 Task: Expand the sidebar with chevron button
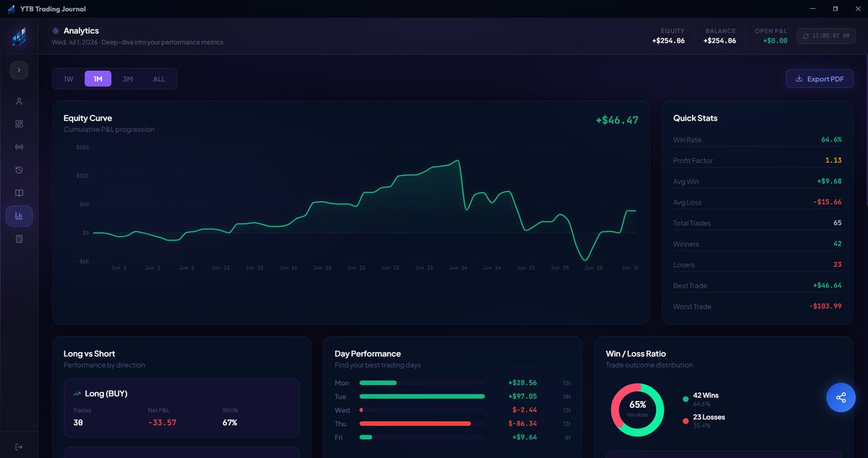[19, 70]
